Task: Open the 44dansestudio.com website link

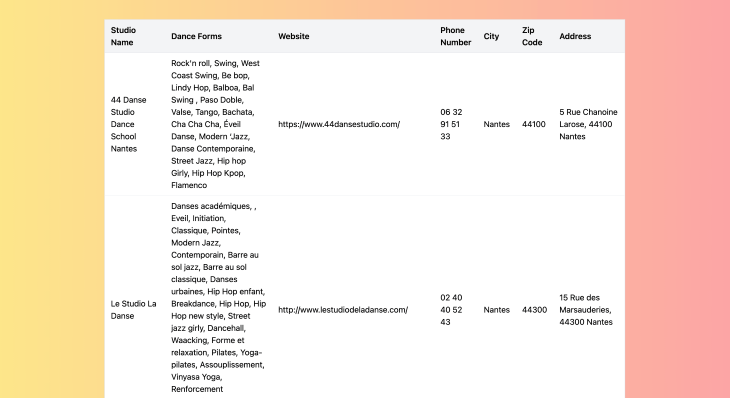Action: tap(339, 124)
